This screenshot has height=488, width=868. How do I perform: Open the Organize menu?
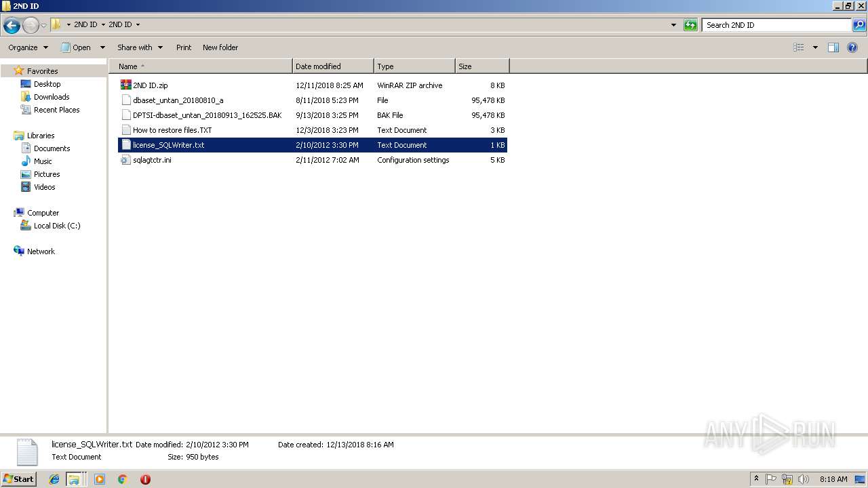[28, 47]
